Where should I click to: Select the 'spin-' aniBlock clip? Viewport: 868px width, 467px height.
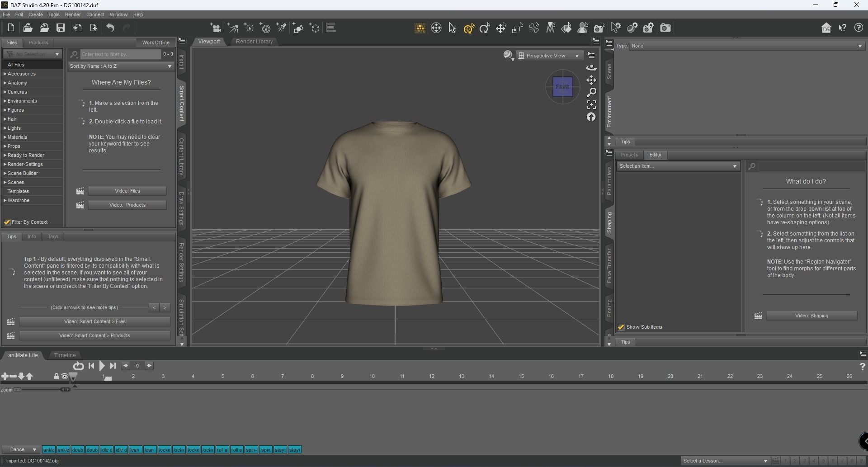pos(251,449)
